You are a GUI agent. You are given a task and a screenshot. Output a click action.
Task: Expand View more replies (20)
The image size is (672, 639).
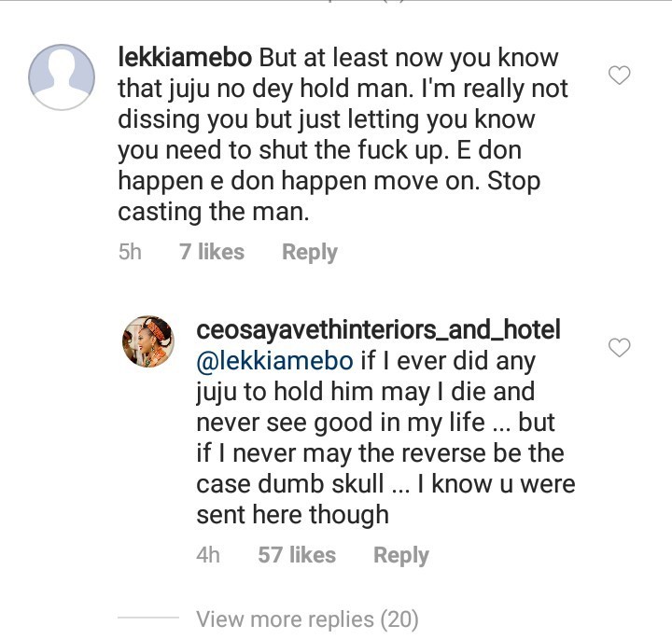307,618
